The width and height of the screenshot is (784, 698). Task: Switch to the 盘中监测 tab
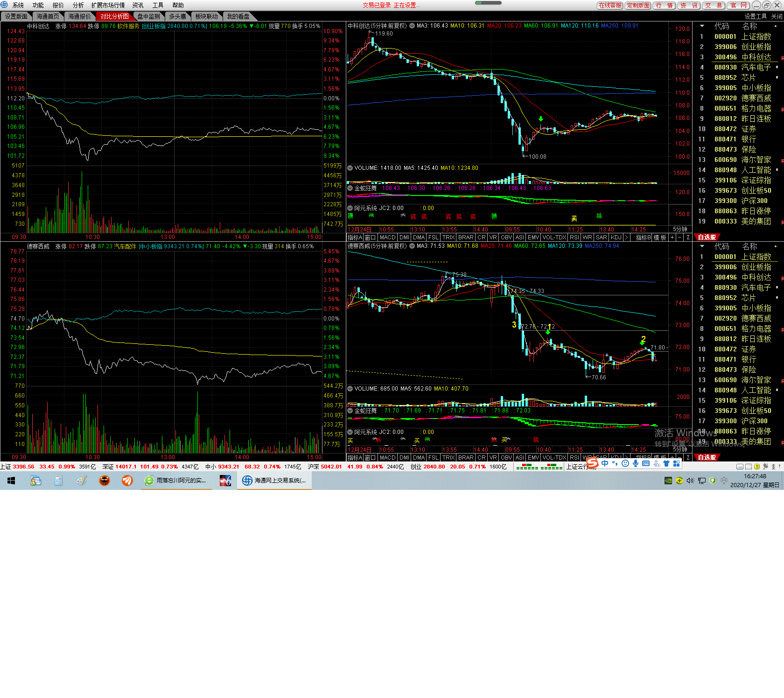coord(148,16)
